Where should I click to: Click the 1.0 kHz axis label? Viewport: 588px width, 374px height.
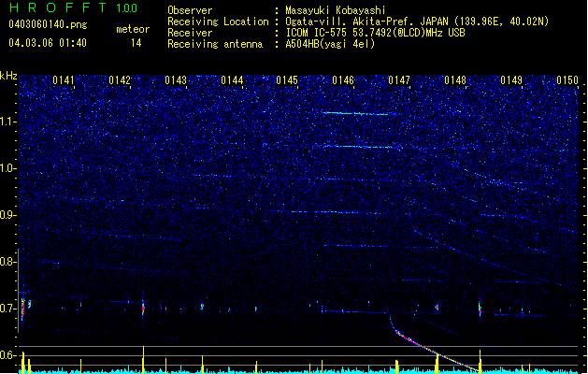point(8,168)
